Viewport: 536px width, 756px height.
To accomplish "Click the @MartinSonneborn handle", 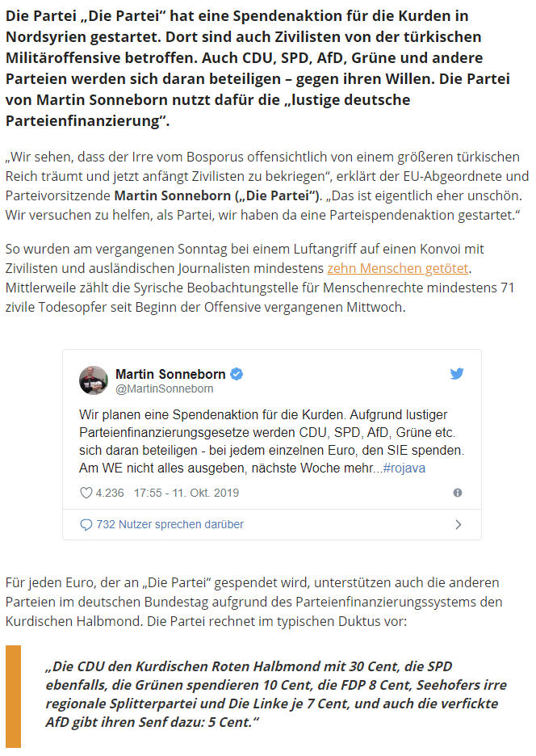I will click(x=165, y=388).
